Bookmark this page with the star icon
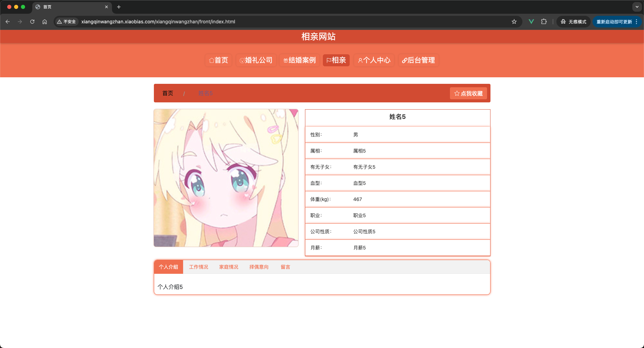This screenshot has height=348, width=644. click(514, 22)
